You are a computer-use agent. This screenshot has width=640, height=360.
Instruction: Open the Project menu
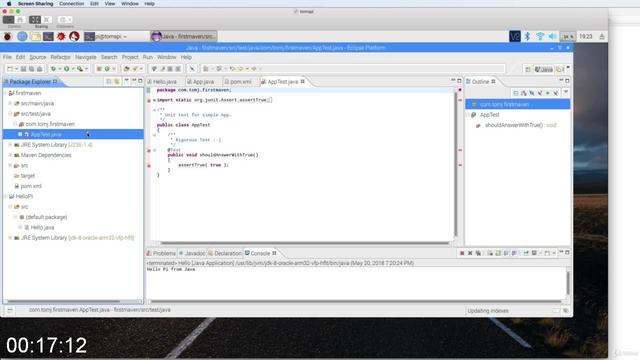point(130,57)
